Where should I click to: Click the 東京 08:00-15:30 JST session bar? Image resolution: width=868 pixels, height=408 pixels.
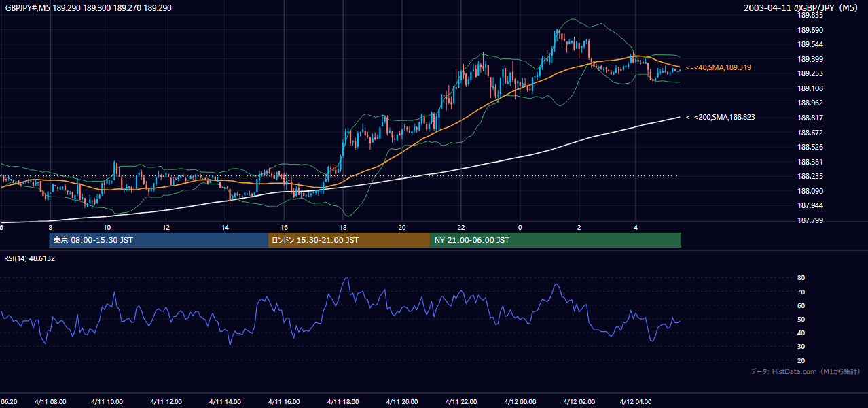(158, 240)
